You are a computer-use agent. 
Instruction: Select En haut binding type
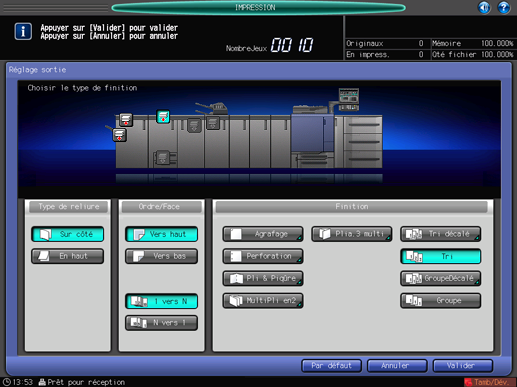point(68,256)
